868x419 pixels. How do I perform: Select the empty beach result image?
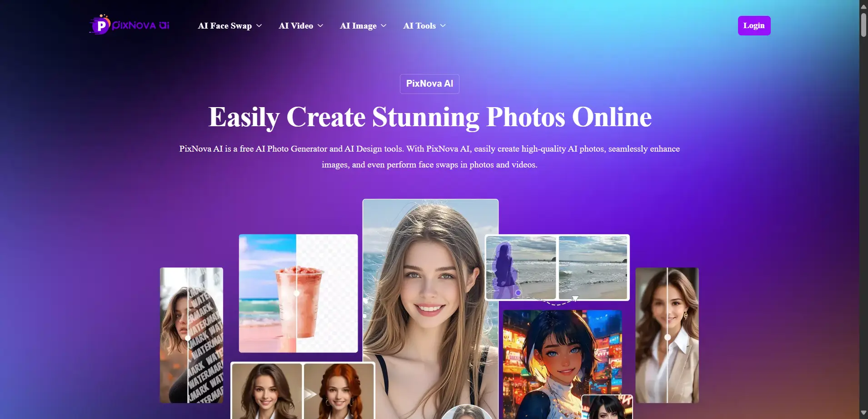point(593,267)
